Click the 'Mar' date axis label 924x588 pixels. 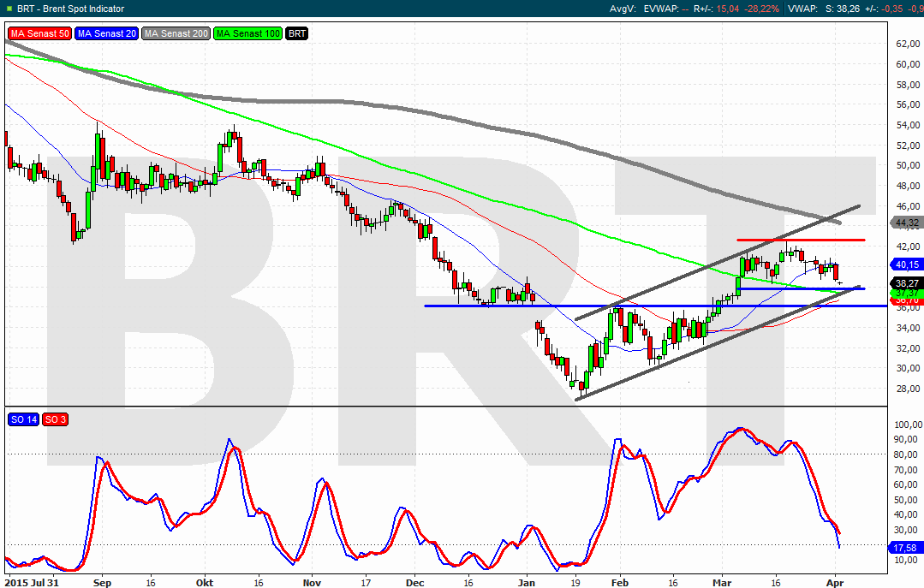(x=722, y=583)
